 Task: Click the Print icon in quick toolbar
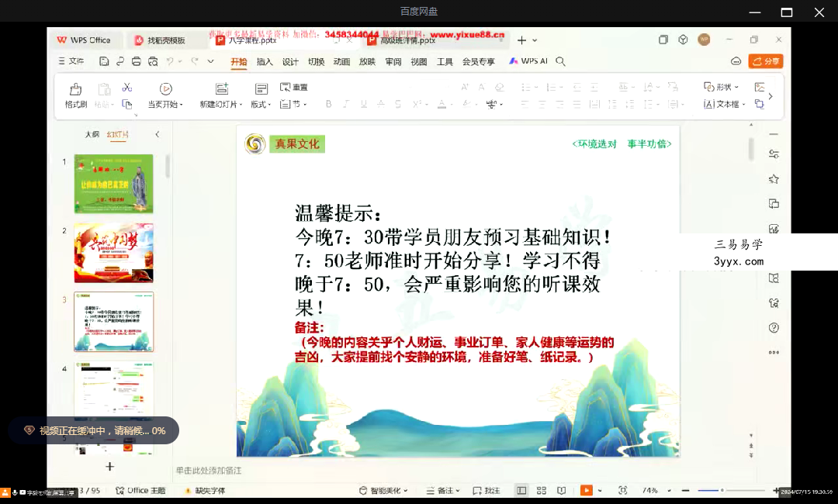coord(137,61)
